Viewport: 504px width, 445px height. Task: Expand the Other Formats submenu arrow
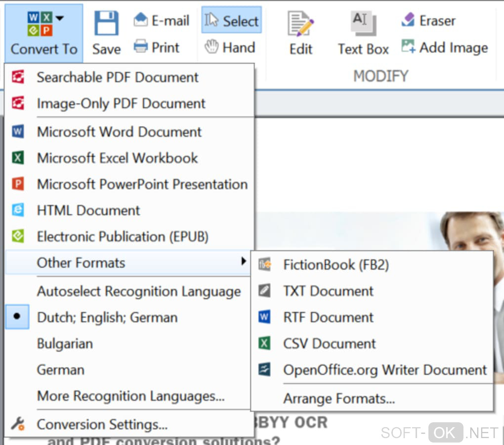point(243,261)
